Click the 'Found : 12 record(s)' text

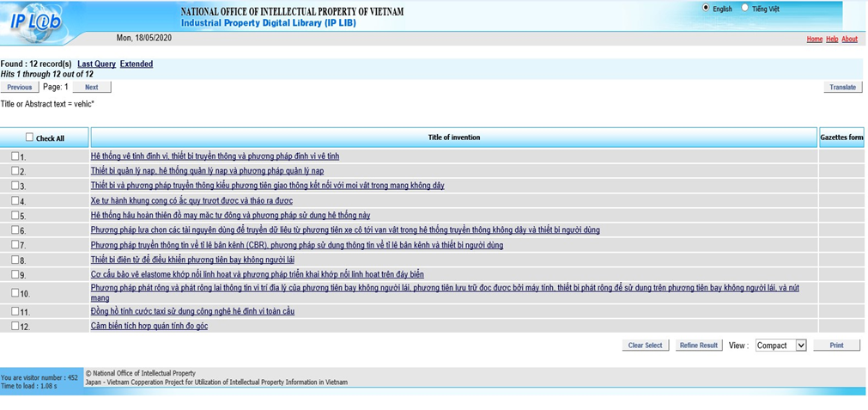[36, 64]
